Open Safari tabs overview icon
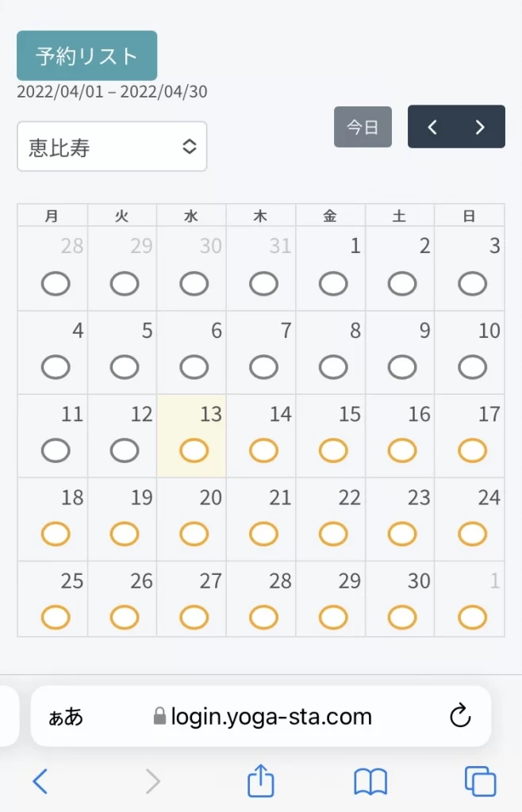Image resolution: width=522 pixels, height=812 pixels. tap(480, 781)
